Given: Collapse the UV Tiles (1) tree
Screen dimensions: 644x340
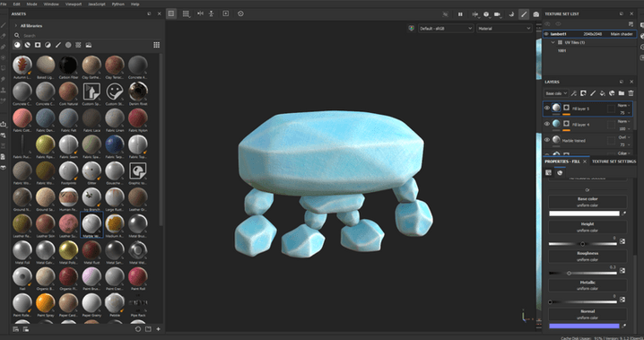Looking at the screenshot, I should [x=553, y=42].
